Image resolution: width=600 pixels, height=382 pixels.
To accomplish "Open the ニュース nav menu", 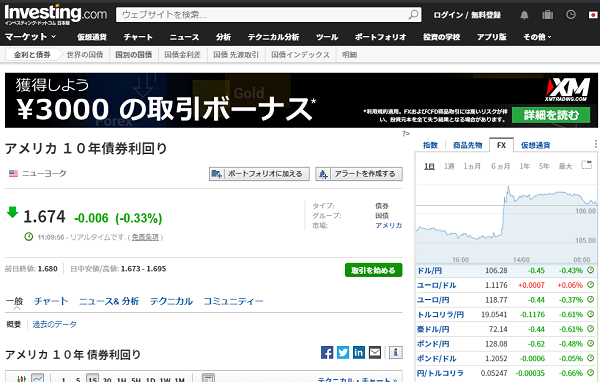I will (184, 37).
